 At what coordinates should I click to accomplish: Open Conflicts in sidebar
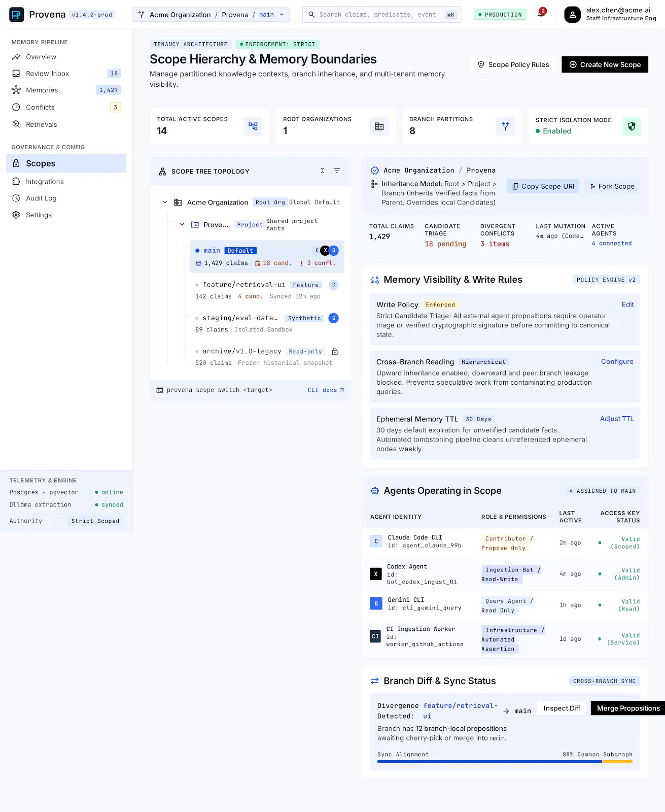[66, 107]
